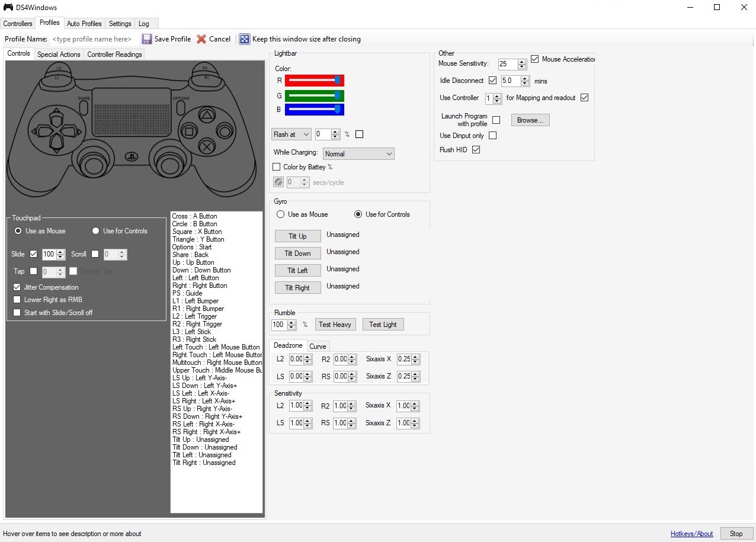Click the red Cancel X icon
This screenshot has height=542, width=756.
[x=201, y=39]
